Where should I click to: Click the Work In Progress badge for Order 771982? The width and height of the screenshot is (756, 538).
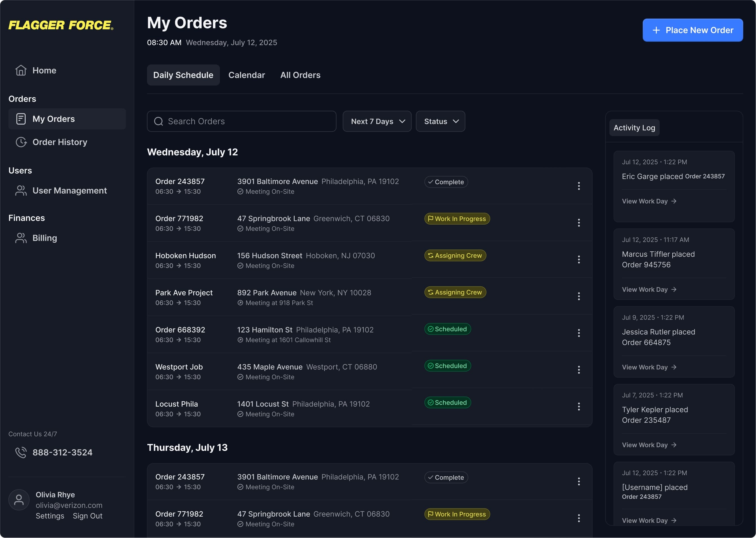457,219
